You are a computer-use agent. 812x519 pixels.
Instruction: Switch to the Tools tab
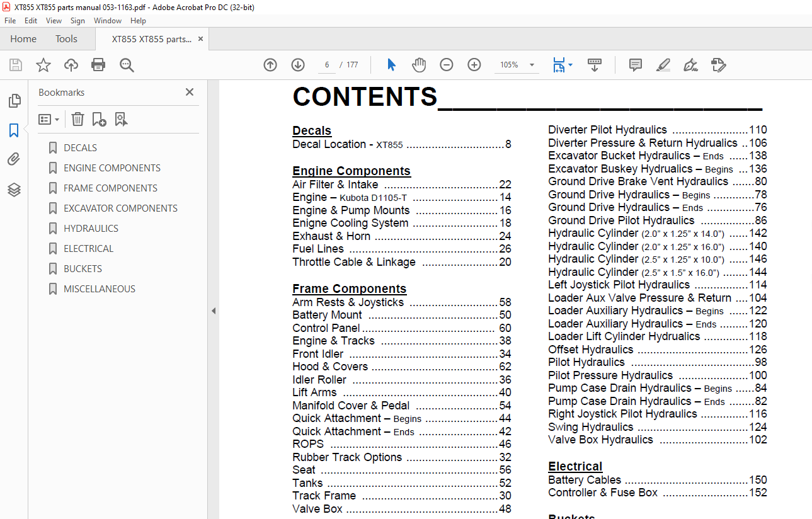[x=66, y=39]
